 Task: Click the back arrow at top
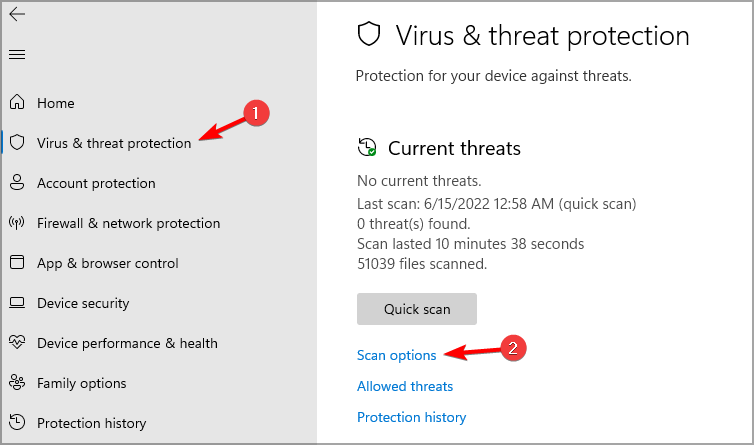pos(17,15)
